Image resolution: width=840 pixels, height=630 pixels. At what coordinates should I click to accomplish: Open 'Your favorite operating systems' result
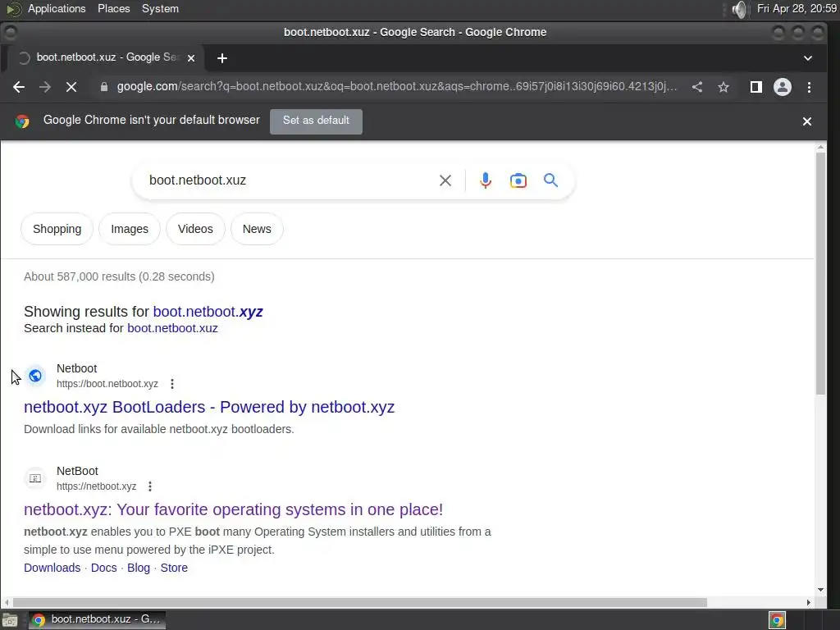pyautogui.click(x=234, y=509)
